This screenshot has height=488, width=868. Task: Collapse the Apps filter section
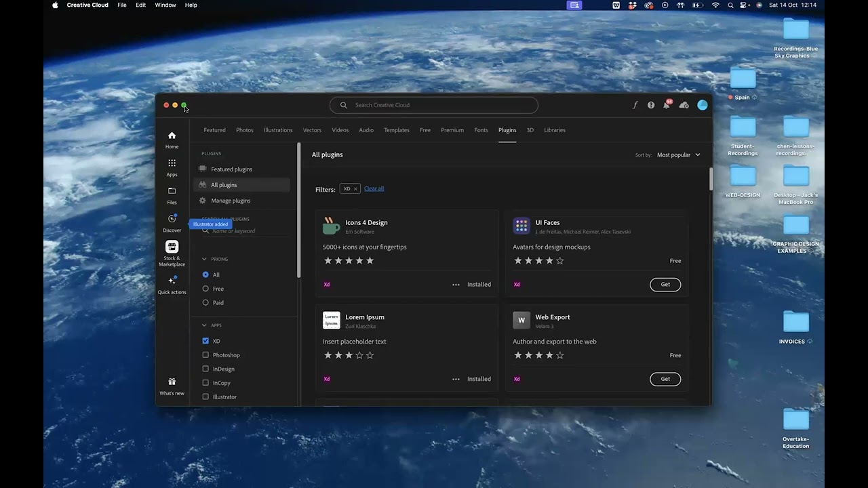pos(204,325)
